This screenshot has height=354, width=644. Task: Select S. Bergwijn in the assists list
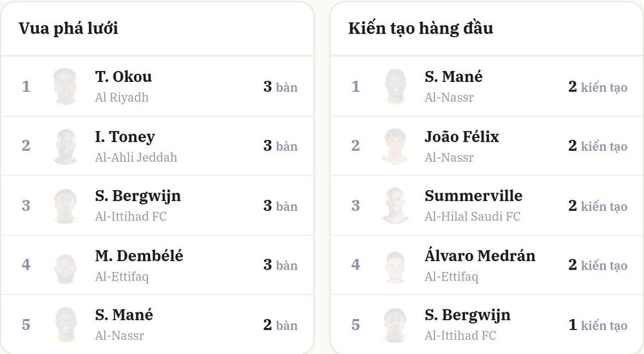pyautogui.click(x=468, y=315)
